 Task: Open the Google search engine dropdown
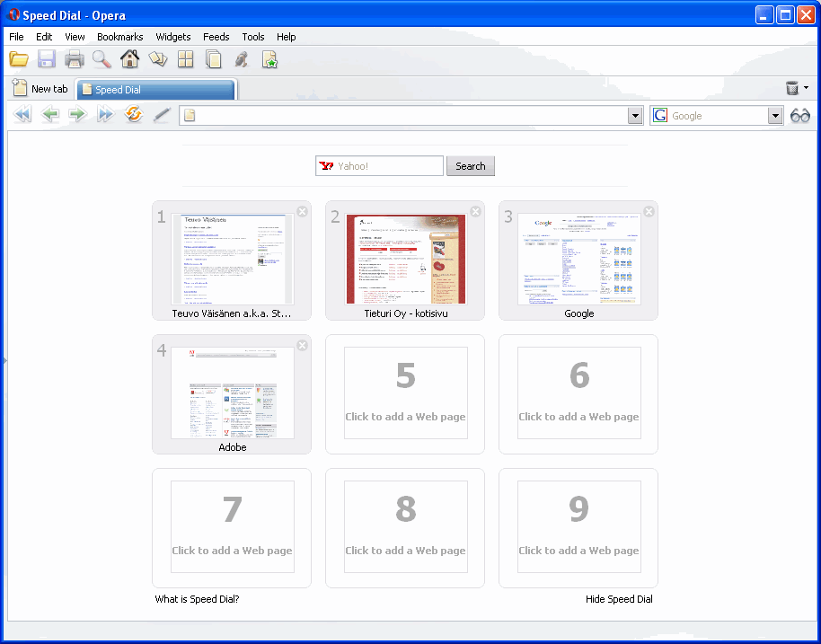775,116
